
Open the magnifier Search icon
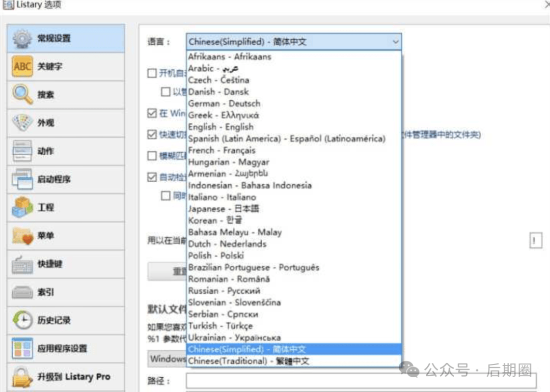(22, 94)
